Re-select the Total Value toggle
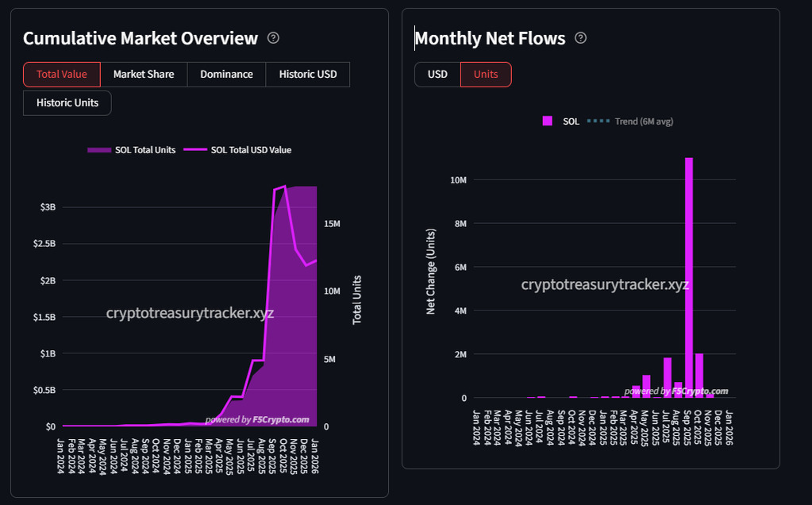The width and height of the screenshot is (812, 505). coord(61,74)
